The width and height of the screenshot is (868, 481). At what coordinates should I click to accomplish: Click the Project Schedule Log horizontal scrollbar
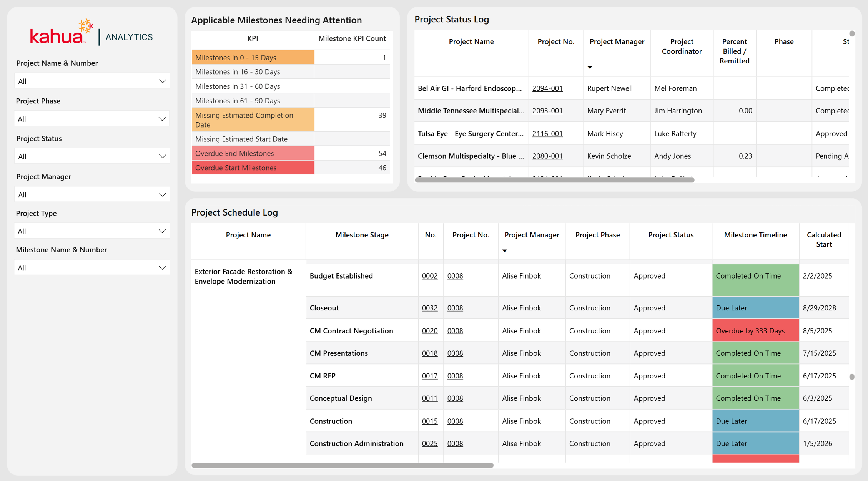pyautogui.click(x=342, y=465)
